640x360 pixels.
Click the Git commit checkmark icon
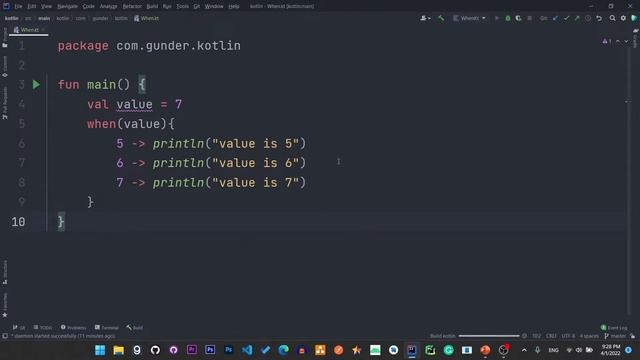[x=566, y=18]
